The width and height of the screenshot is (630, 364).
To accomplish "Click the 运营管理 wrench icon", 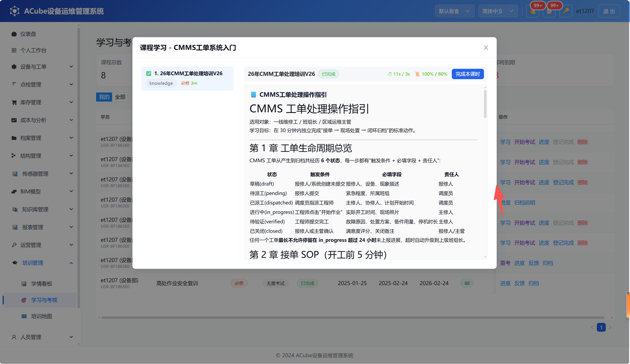I will (14, 245).
